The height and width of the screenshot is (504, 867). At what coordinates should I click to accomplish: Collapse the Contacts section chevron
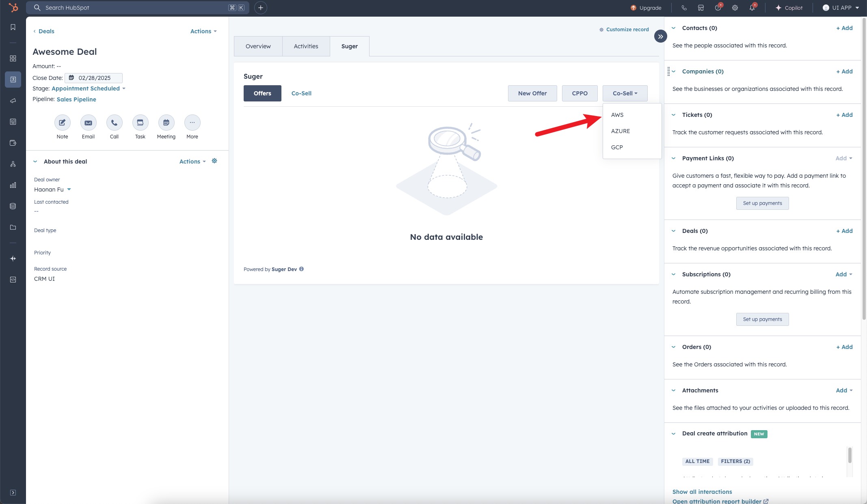[674, 28]
